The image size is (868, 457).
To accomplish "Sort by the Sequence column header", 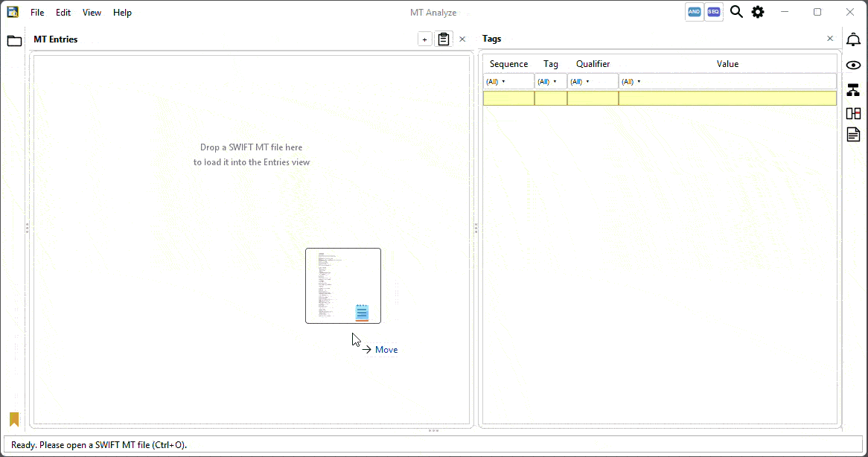I will pos(508,63).
